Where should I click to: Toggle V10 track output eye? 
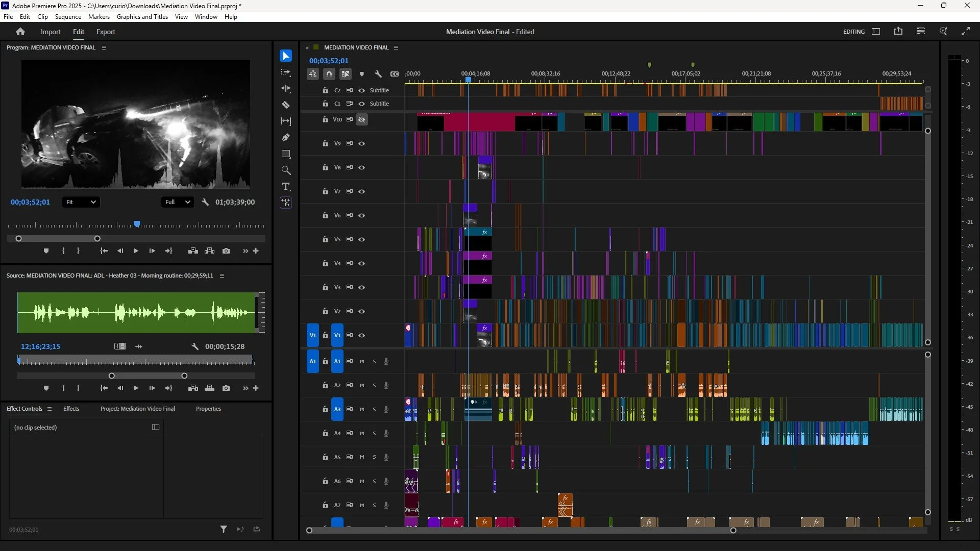pyautogui.click(x=362, y=119)
